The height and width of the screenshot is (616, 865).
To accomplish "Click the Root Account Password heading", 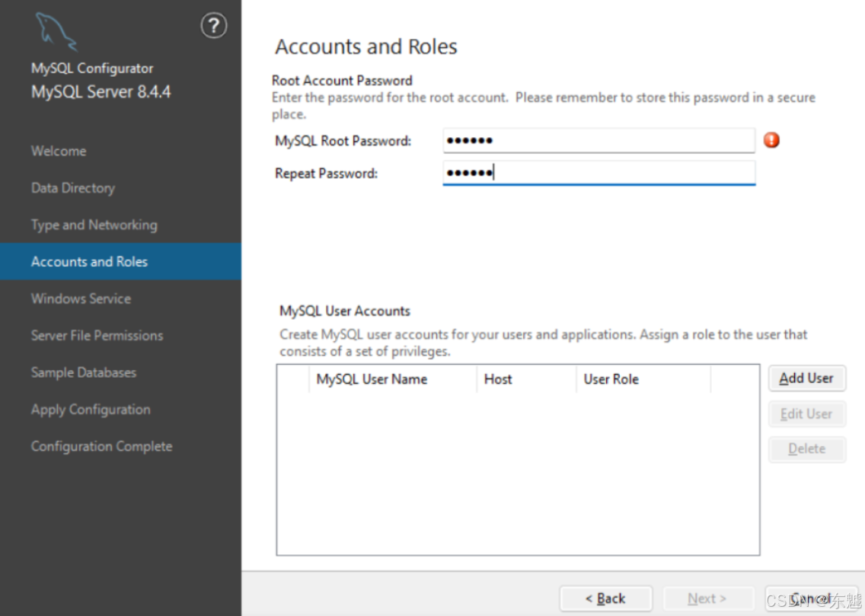I will pyautogui.click(x=342, y=81).
